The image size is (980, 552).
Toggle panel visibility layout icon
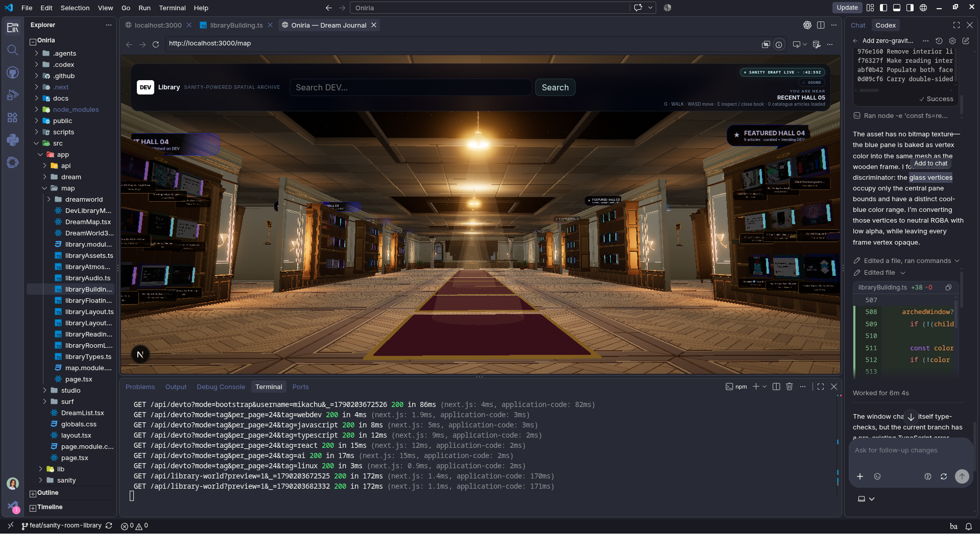coord(897,8)
